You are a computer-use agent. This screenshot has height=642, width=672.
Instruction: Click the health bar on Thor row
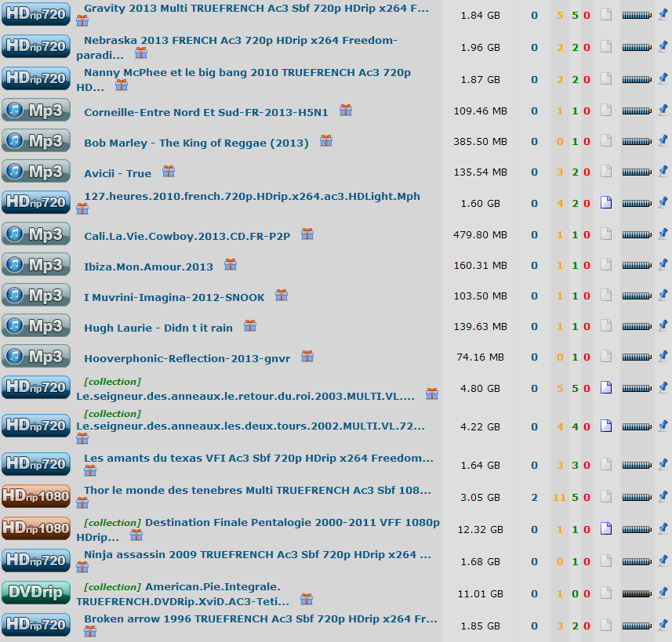(637, 497)
